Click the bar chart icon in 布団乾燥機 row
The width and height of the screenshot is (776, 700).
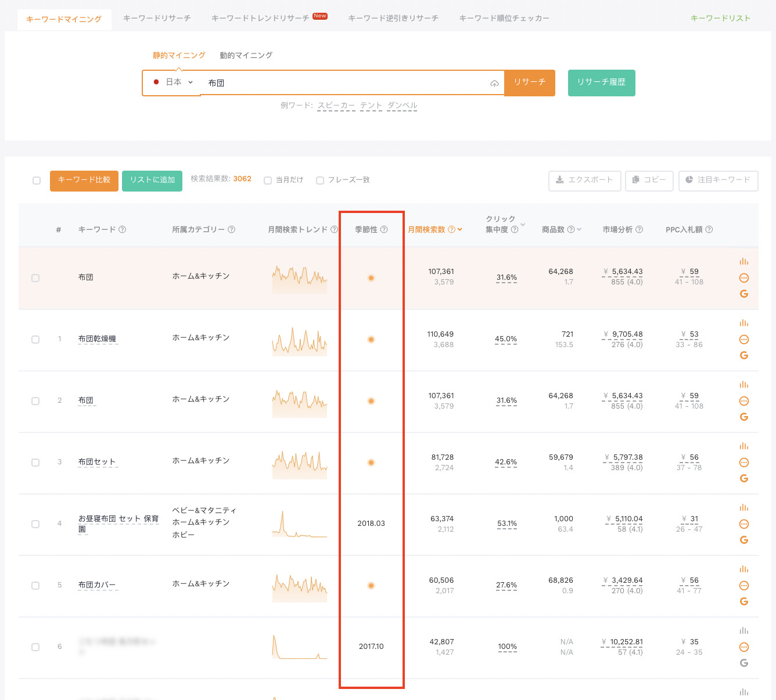point(743,323)
